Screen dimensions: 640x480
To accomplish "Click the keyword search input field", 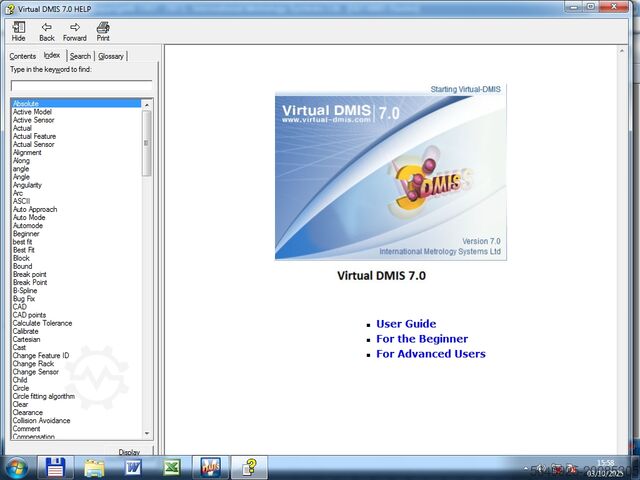I will tap(80, 86).
